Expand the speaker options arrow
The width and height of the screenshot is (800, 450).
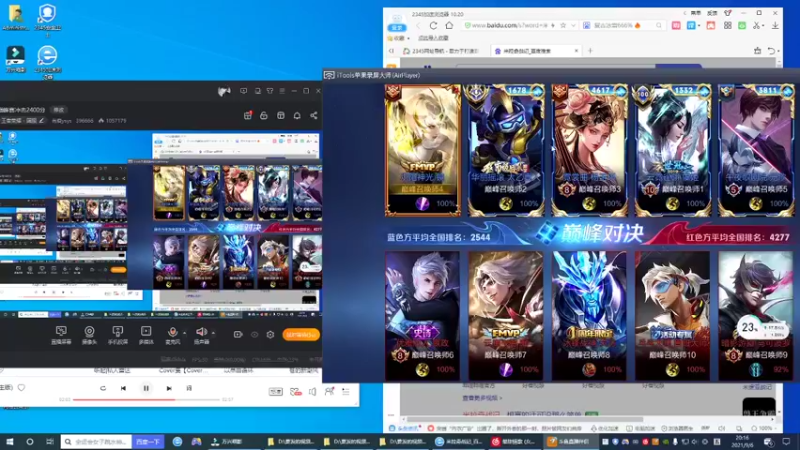(213, 333)
